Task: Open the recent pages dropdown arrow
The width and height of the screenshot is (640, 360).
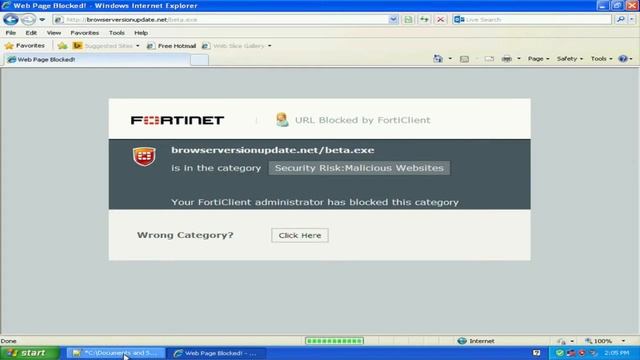Action: [x=42, y=20]
